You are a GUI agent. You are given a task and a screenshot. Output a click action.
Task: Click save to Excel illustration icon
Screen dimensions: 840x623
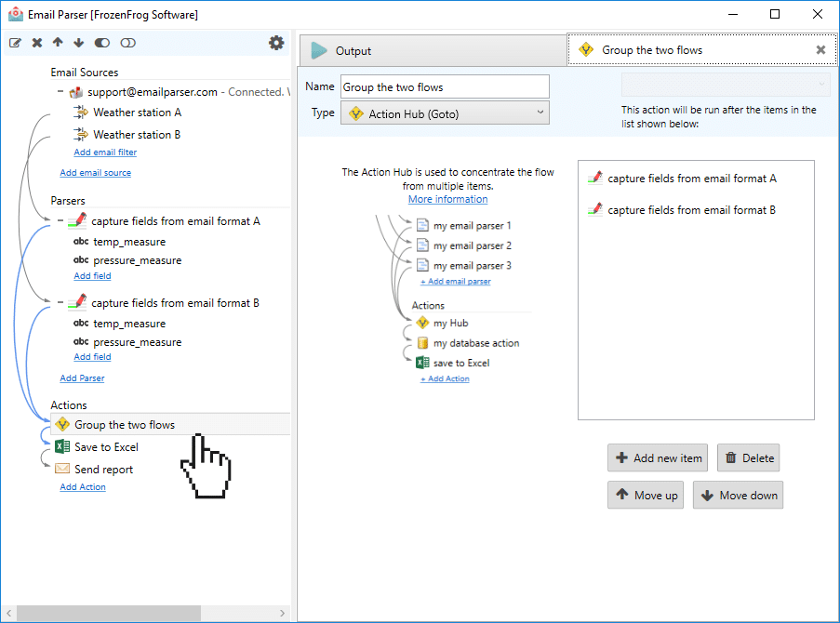click(422, 363)
